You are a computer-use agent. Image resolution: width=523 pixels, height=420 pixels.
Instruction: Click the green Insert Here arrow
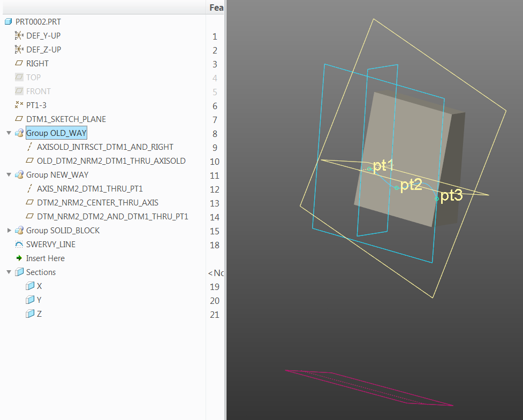tap(19, 258)
